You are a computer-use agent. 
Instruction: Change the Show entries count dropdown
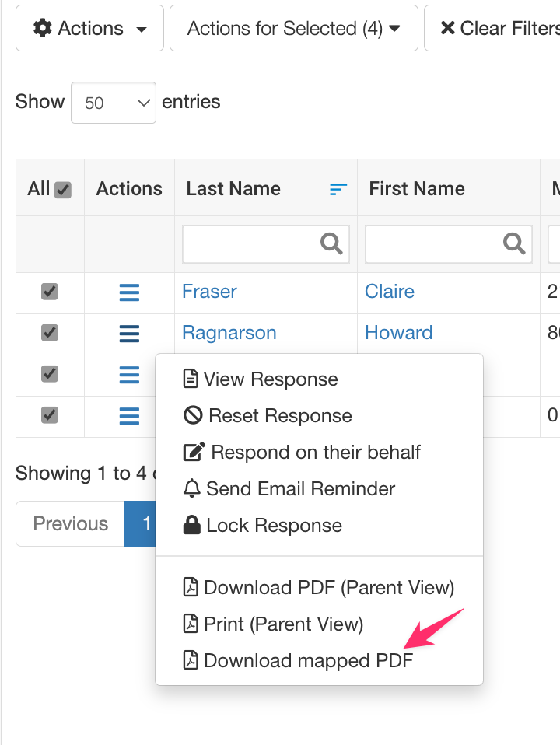(x=113, y=103)
